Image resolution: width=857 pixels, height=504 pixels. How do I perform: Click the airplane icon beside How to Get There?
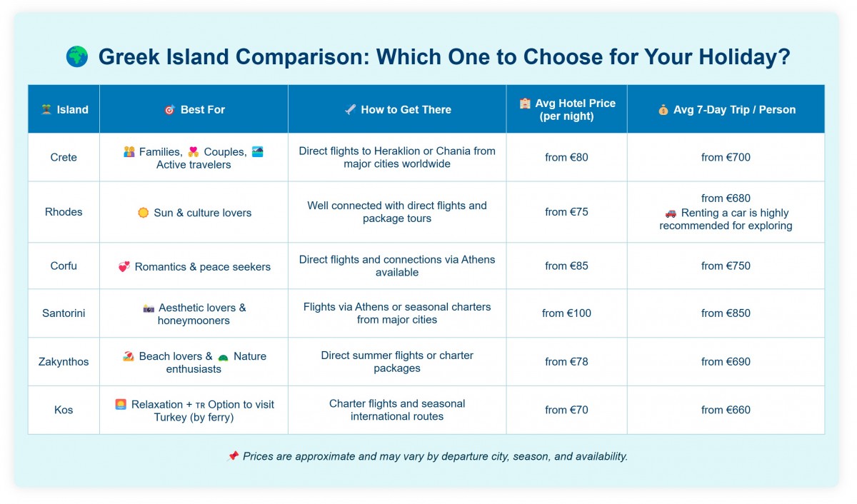350,110
